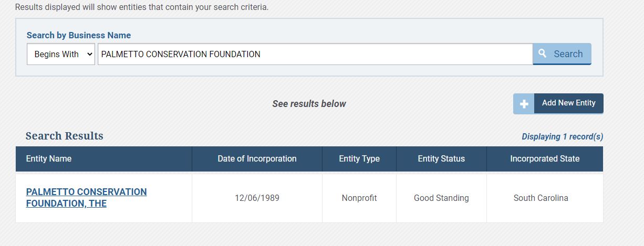Click the magnifying glass search icon
The width and height of the screenshot is (644, 246).
pyautogui.click(x=543, y=54)
